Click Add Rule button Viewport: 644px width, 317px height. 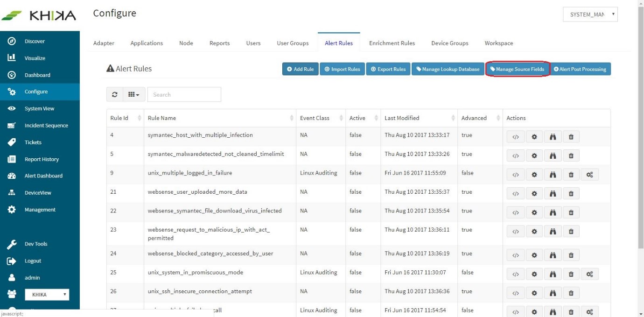tap(301, 69)
